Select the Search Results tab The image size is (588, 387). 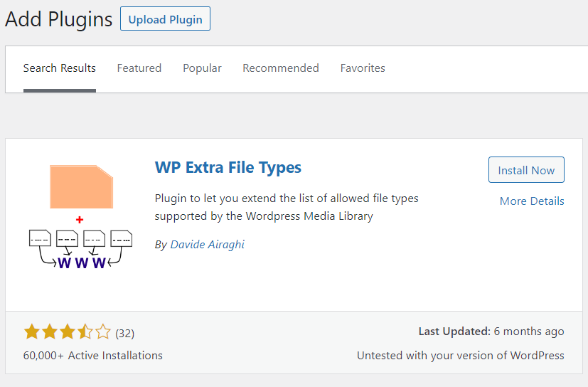[x=60, y=68]
